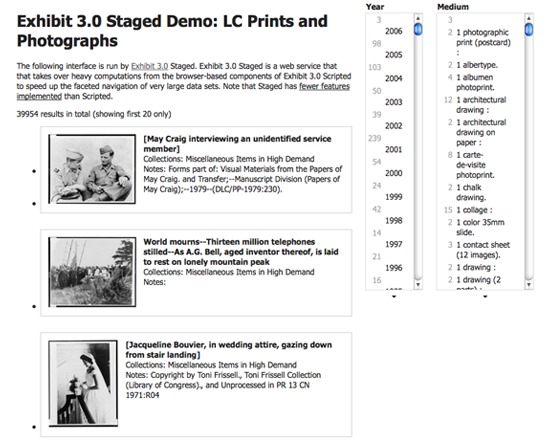Filter Medium by 1 albumen photoprint
Screen dimensions: 550x440
475,82
